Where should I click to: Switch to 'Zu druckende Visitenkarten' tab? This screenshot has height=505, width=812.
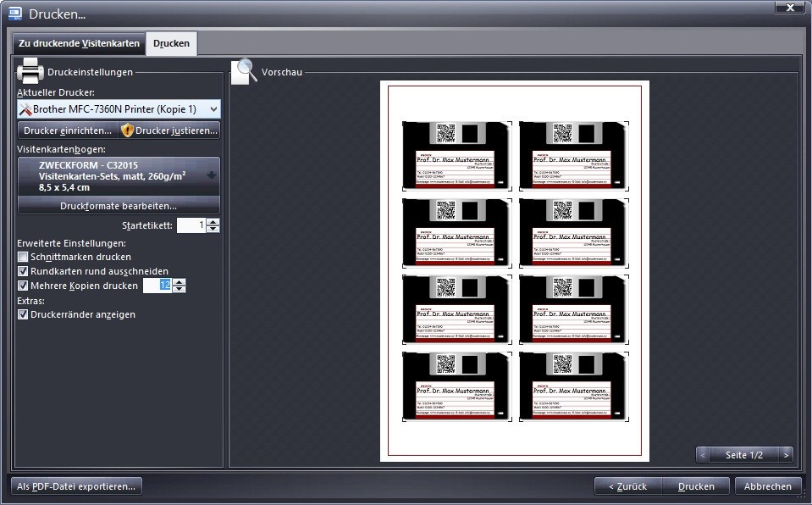point(79,43)
